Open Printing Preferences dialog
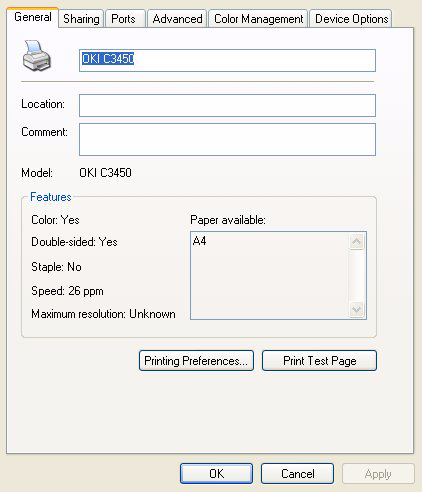 click(x=196, y=360)
